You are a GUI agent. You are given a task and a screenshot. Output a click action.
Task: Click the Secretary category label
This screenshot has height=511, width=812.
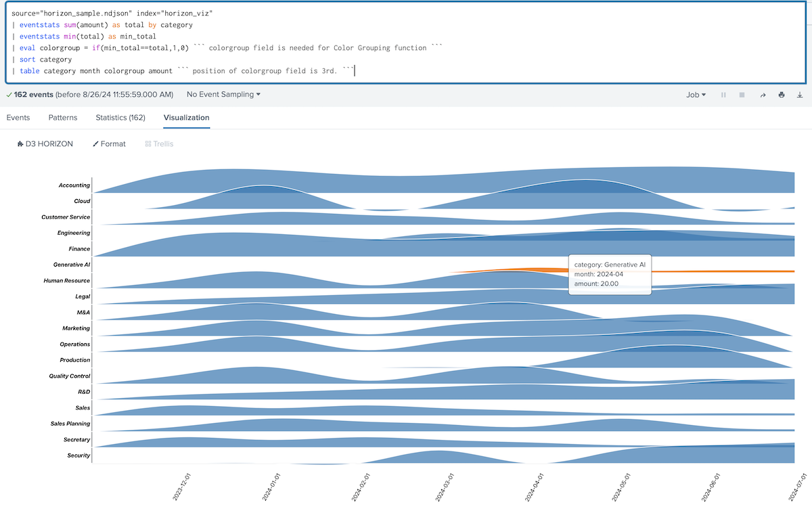click(76, 440)
